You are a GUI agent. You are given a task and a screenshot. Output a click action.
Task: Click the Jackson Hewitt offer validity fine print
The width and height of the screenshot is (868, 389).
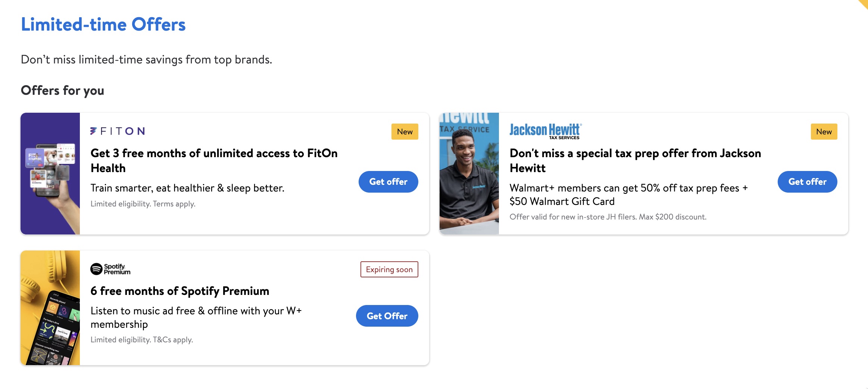pos(608,217)
